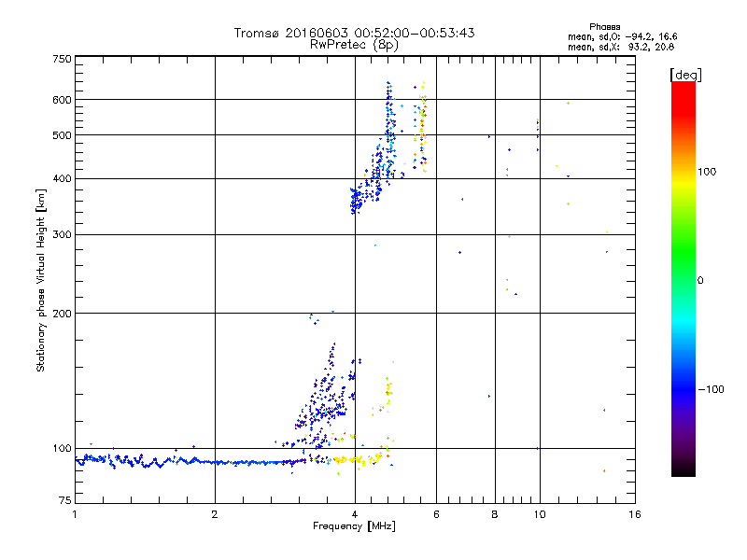The height and width of the screenshot is (560, 747).
Task: Click the x-axis tick label "6"
Action: click(436, 514)
